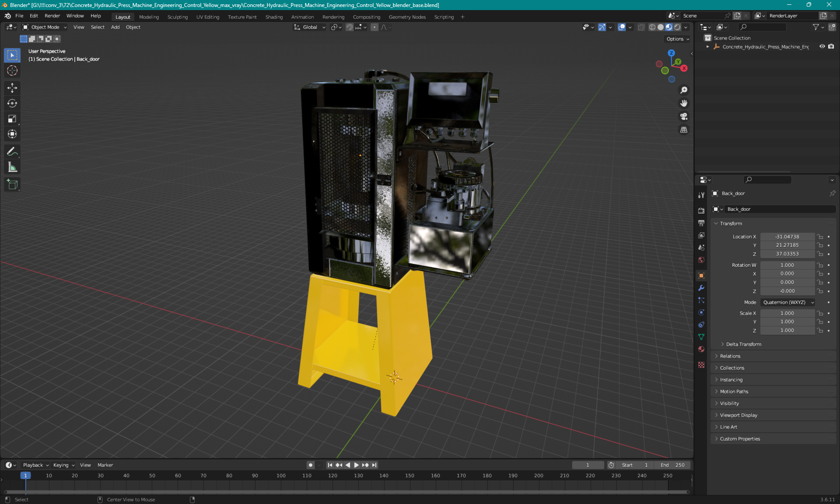Viewport: 840px width, 504px height.
Task: Open the Object Mode dropdown
Action: pos(45,27)
